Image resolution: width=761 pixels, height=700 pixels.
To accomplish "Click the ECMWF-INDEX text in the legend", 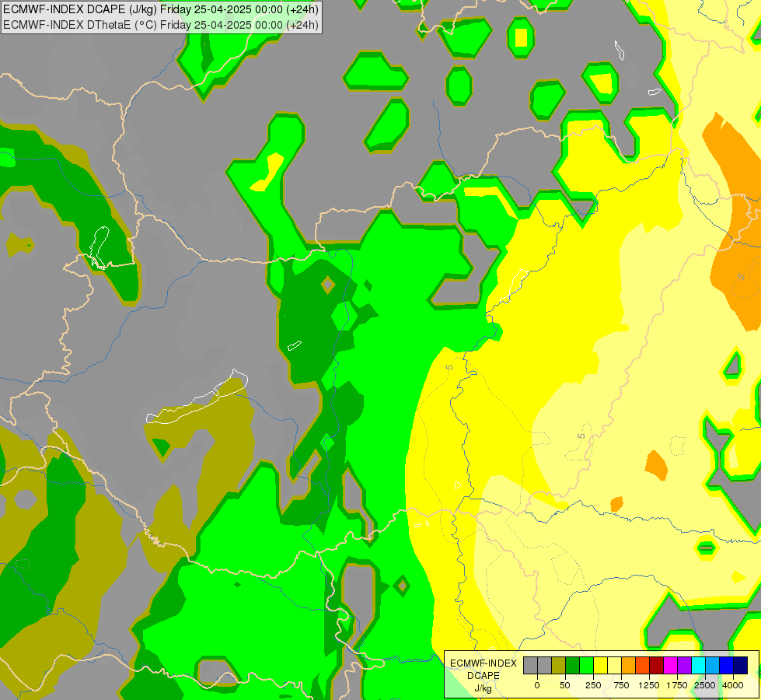I will [x=483, y=663].
